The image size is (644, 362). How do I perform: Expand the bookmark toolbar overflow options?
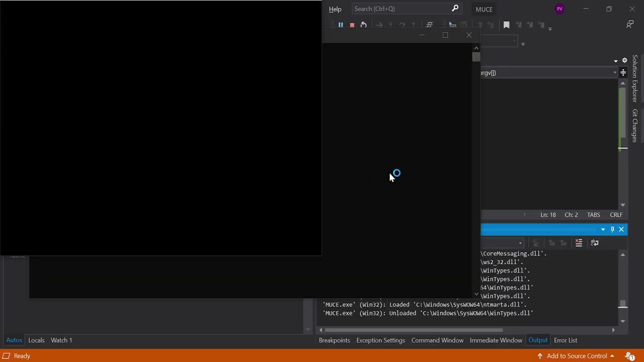(550, 29)
